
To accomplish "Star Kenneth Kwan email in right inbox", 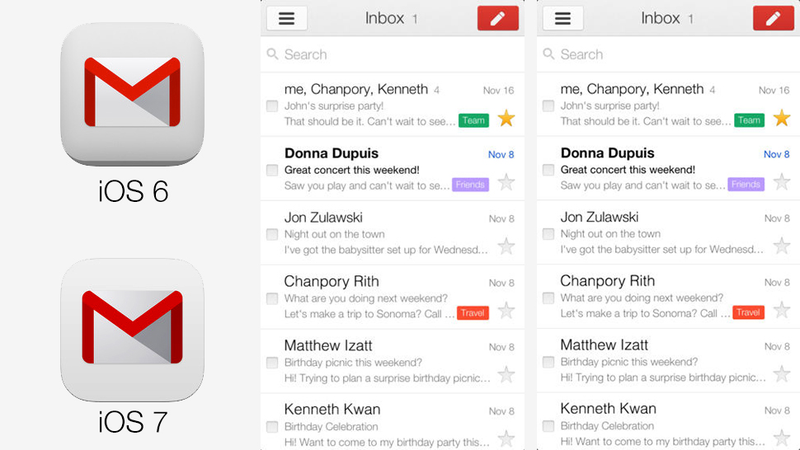I will tap(782, 438).
